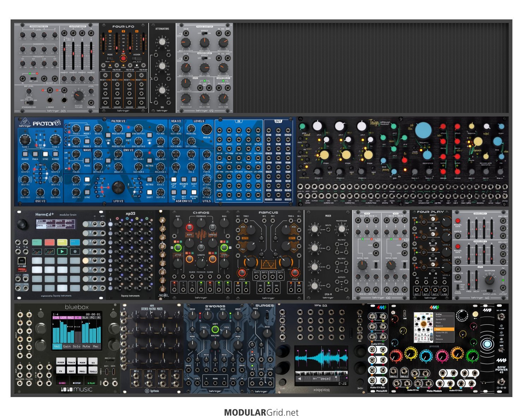The image size is (523, 420).
Task: Click the right Cycle button on Abacus
Action: tap(295, 272)
